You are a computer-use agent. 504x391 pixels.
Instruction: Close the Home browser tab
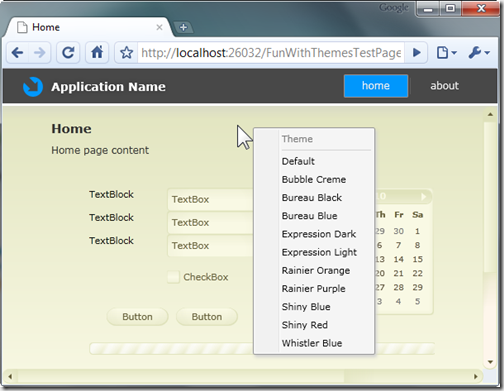pos(159,27)
